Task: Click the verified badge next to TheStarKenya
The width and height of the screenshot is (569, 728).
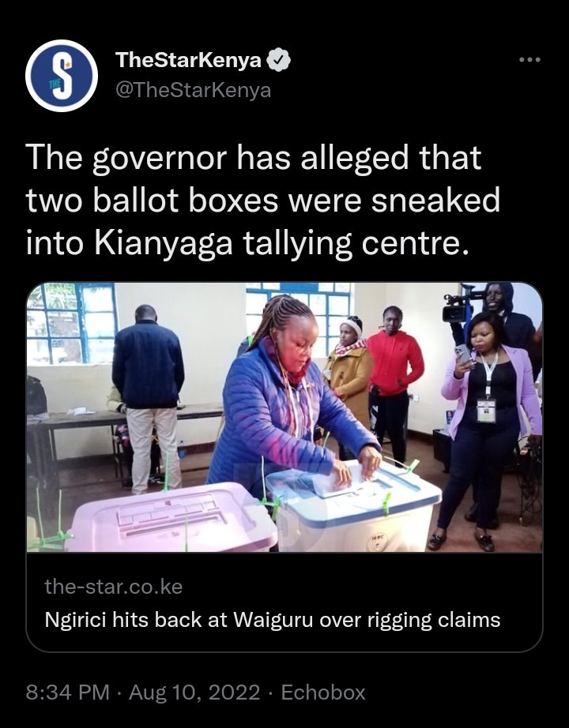Action: click(279, 60)
